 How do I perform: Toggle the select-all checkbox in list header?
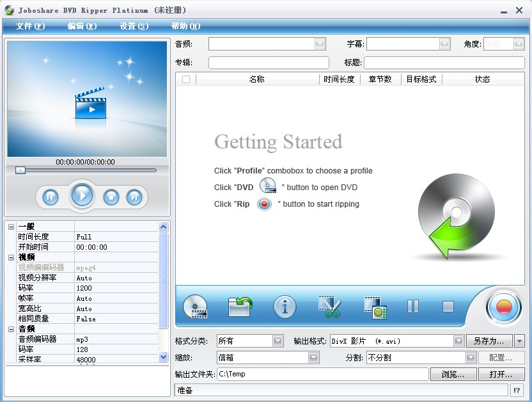186,79
